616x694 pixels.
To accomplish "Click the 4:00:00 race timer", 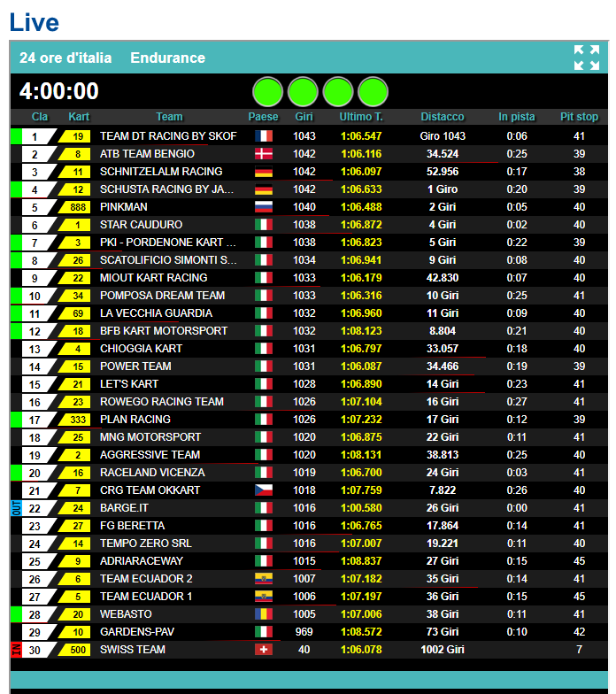I will tap(58, 91).
